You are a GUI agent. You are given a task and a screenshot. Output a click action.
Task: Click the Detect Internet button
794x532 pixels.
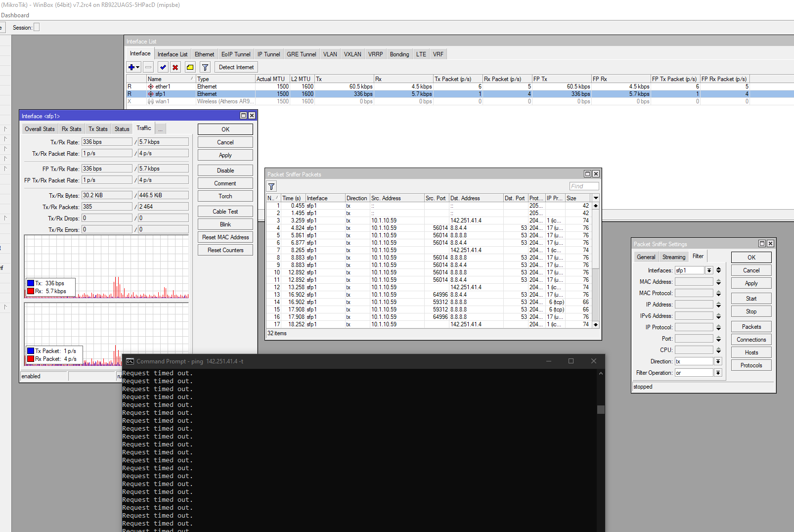236,67
